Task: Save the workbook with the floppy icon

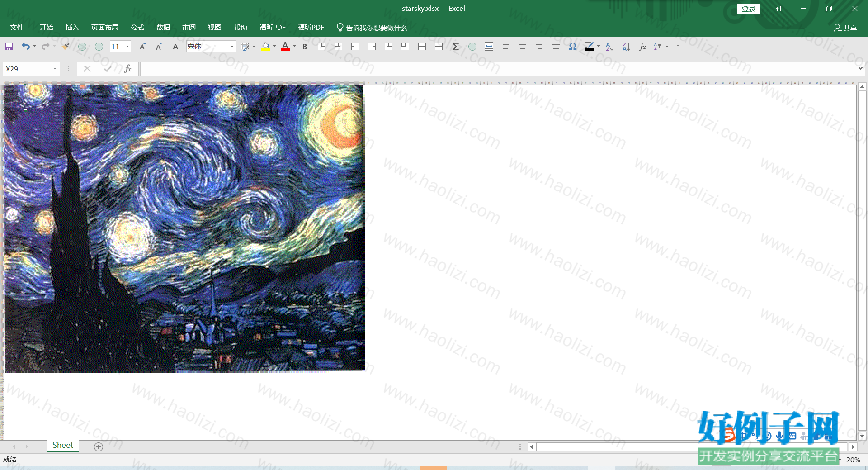Action: coord(9,47)
